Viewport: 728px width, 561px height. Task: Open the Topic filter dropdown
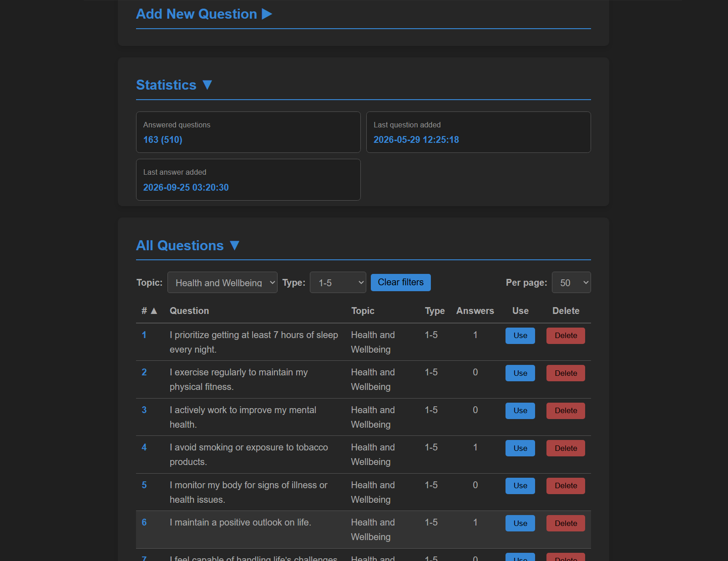click(222, 283)
